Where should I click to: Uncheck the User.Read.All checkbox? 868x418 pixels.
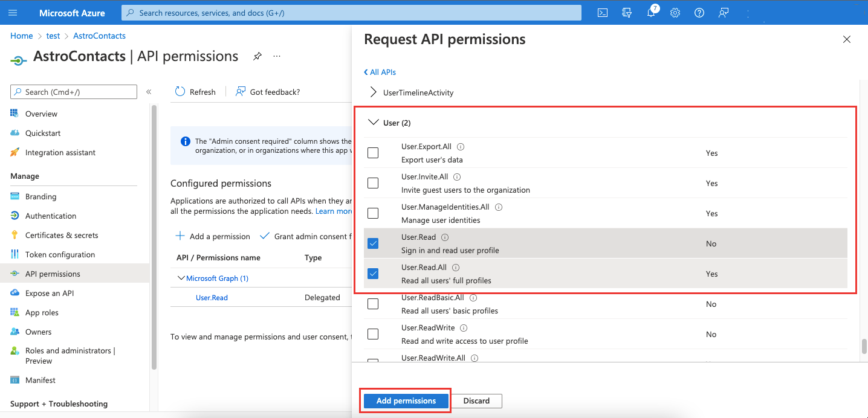tap(373, 274)
